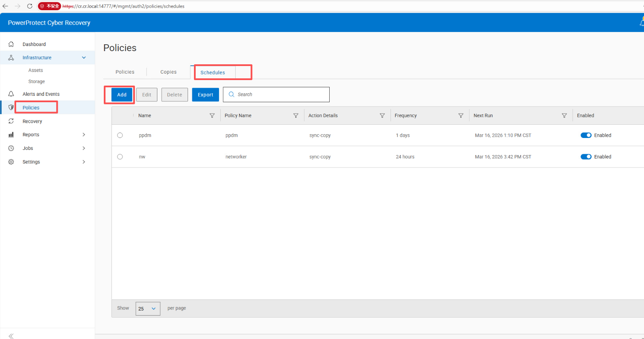Expand the Reports submenu chevron
644x339 pixels.
(84, 135)
